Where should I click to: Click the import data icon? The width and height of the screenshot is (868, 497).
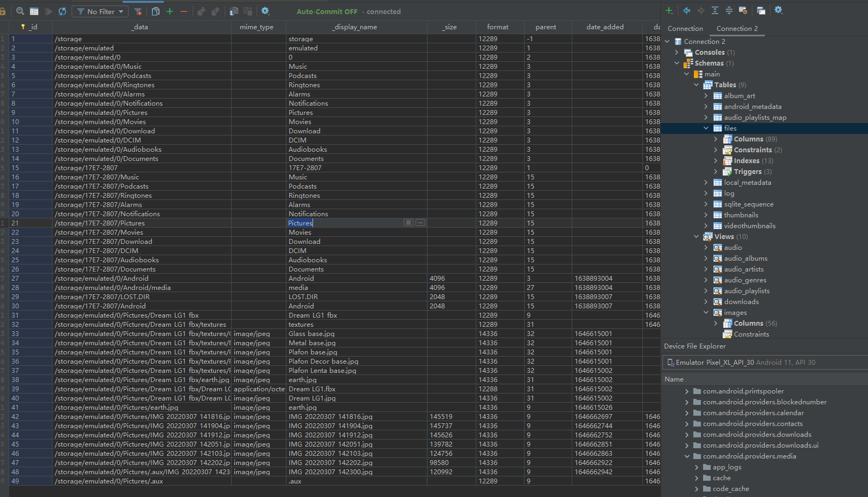[x=234, y=11]
